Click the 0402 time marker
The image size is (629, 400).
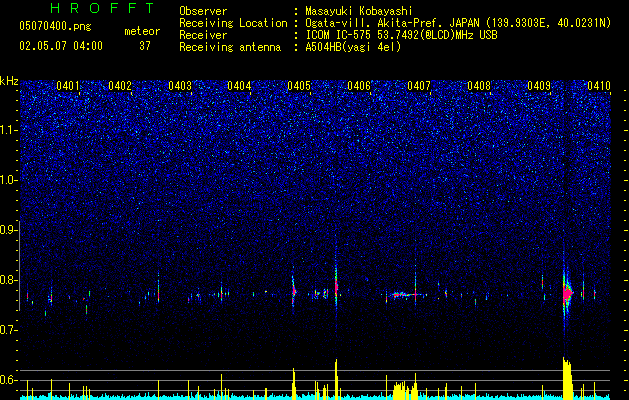coord(120,86)
